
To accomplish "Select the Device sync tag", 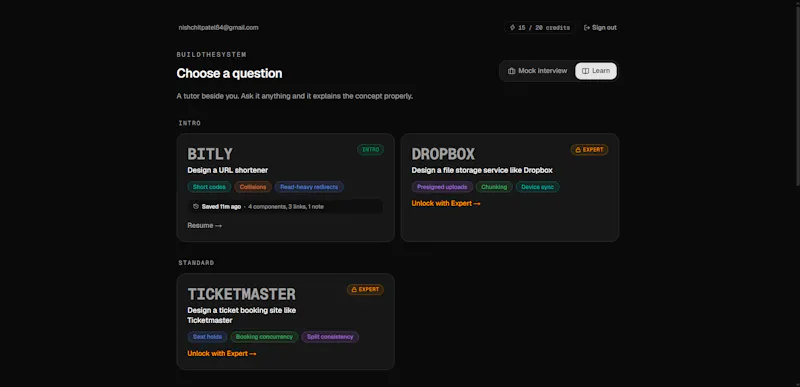I will point(538,187).
